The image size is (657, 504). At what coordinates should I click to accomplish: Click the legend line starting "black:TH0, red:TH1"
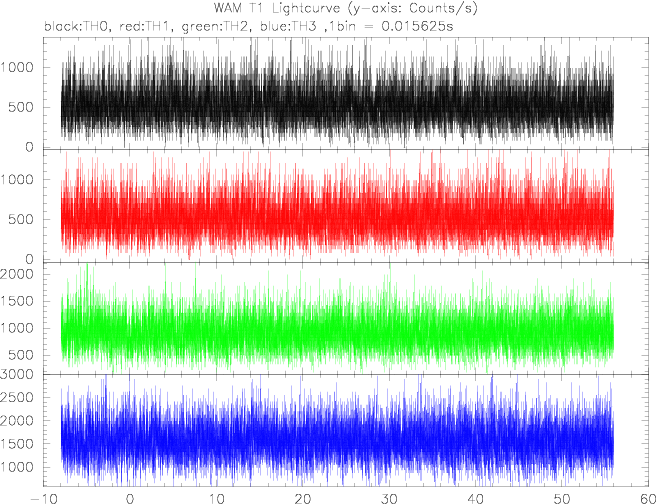[249, 26]
